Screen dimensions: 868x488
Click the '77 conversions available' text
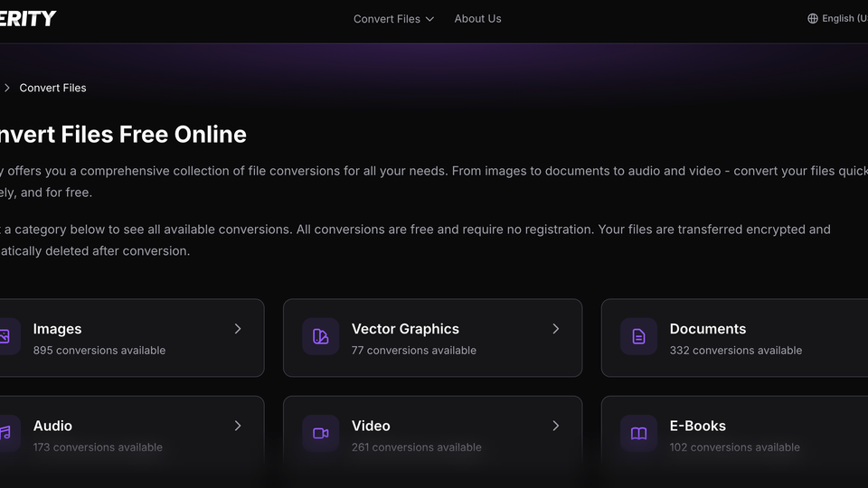[x=413, y=351]
